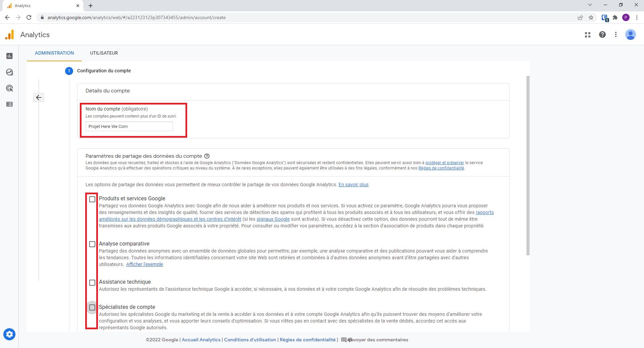Check Produits et services Google

click(92, 199)
